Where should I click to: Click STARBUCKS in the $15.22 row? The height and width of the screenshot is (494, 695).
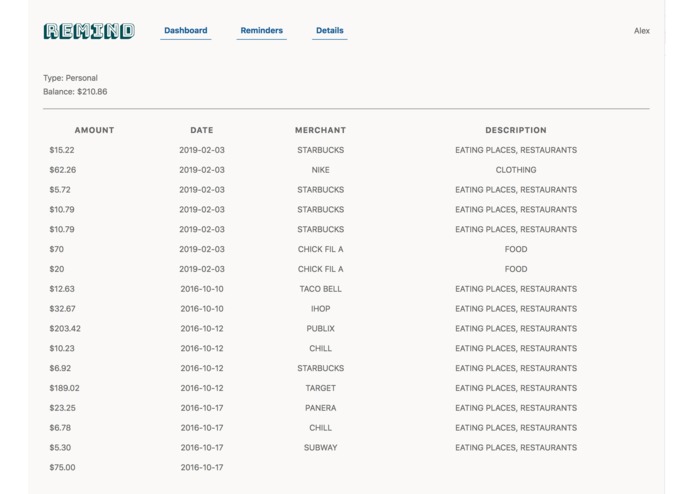(x=320, y=150)
